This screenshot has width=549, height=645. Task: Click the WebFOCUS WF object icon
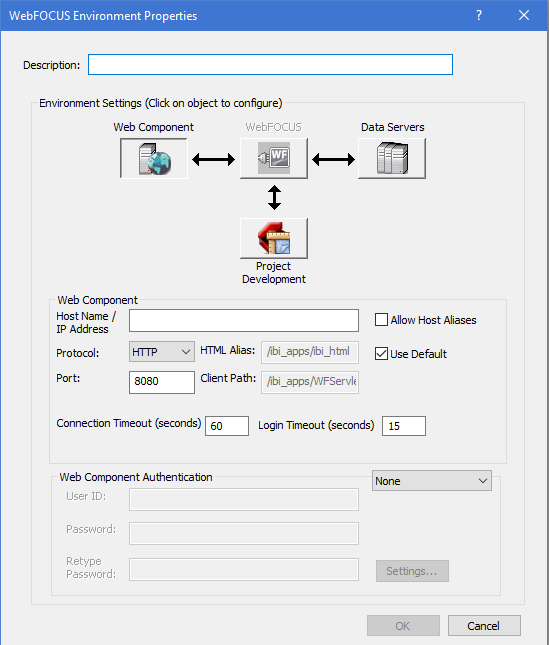(x=274, y=158)
